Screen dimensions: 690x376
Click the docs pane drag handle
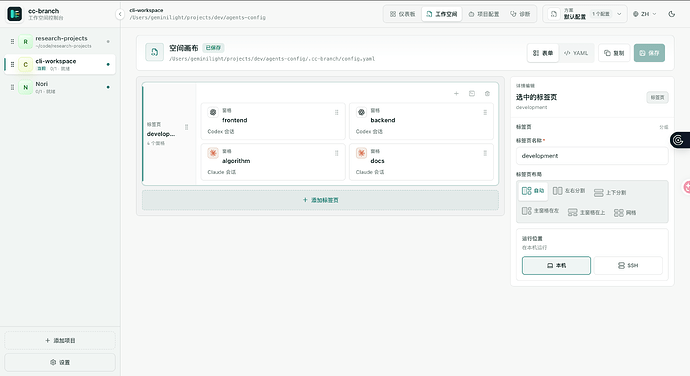[x=485, y=153]
